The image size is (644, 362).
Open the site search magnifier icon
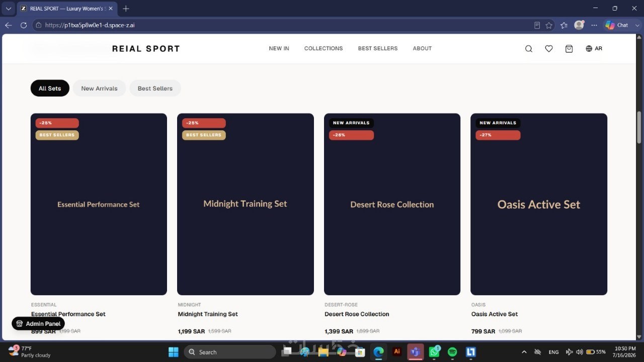coord(529,49)
